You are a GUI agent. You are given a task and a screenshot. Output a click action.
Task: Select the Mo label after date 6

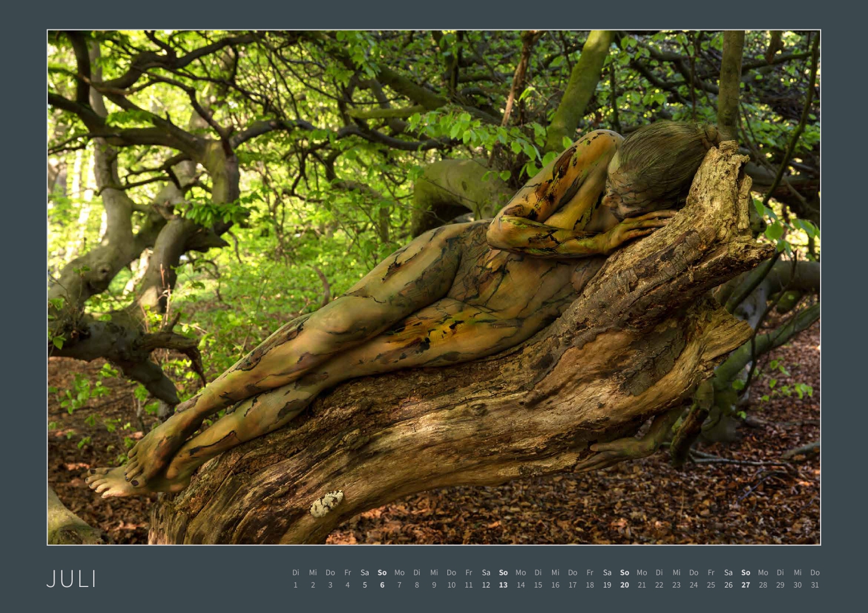coord(399,572)
